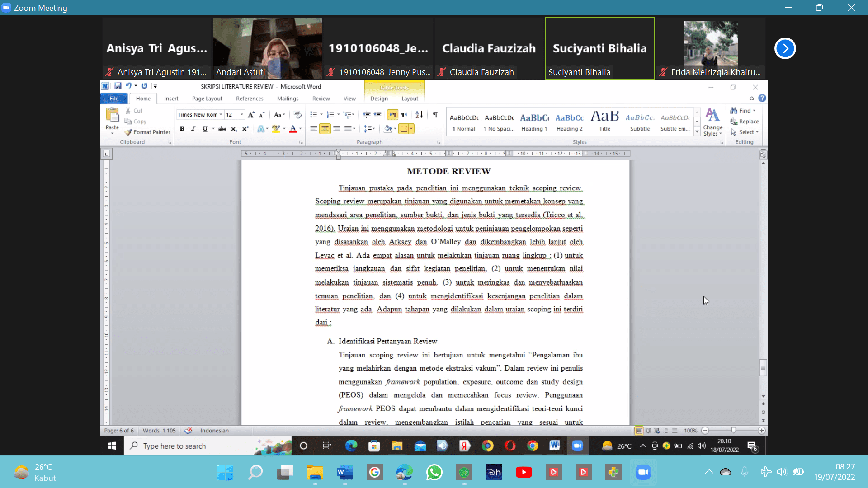This screenshot has width=868, height=488.
Task: Justify paragraph text
Action: tap(348, 129)
